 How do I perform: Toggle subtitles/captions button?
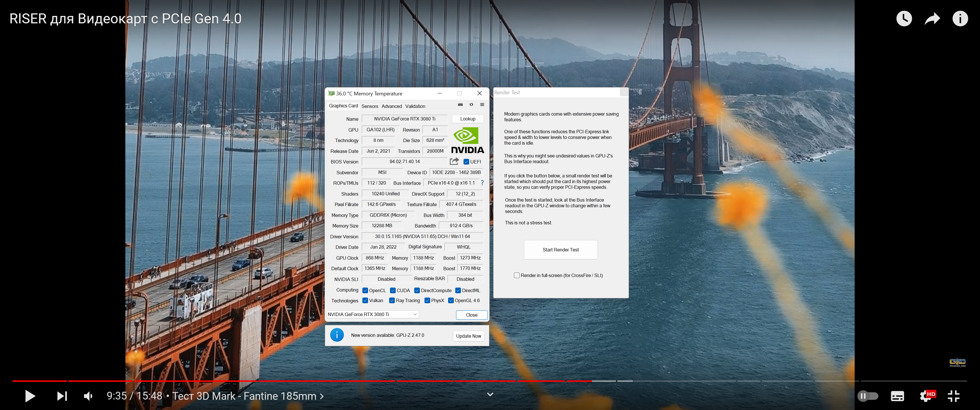coord(897,396)
